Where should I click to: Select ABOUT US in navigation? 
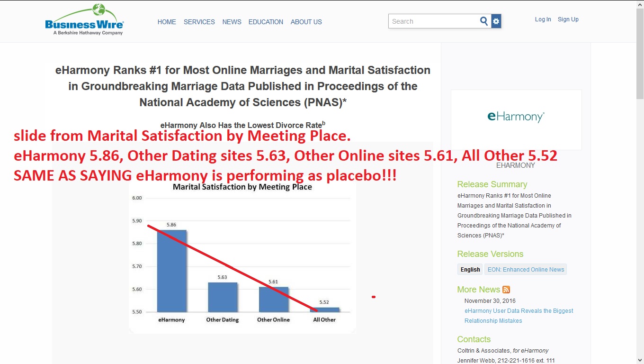306,22
